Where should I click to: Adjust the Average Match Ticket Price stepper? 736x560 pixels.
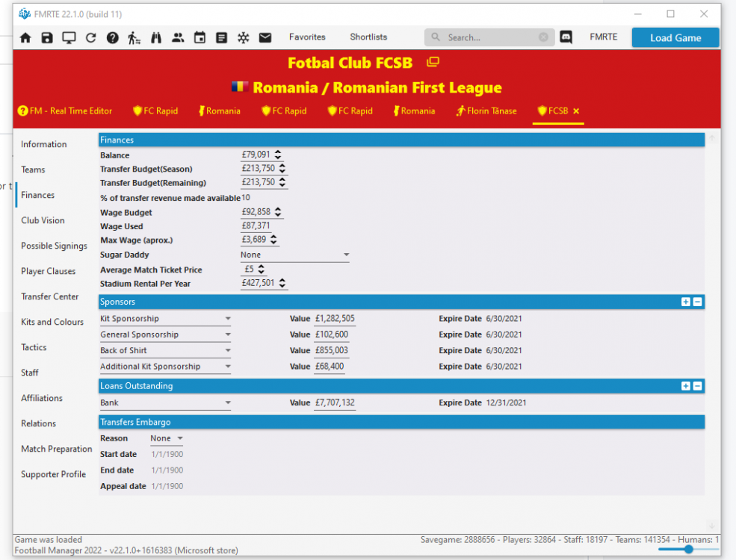click(x=262, y=270)
